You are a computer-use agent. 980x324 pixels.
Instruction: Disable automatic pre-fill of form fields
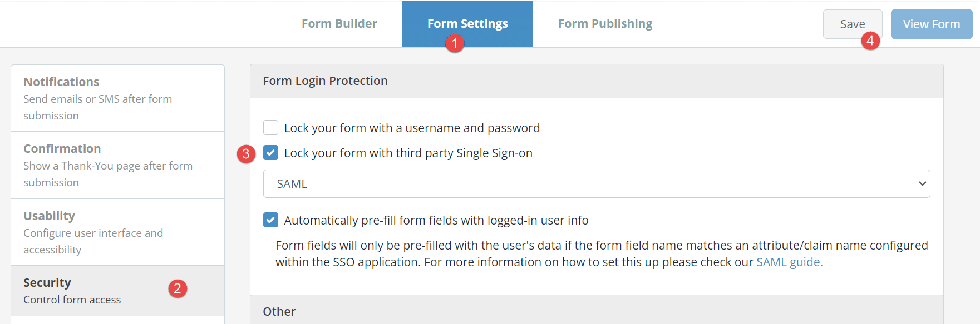[x=270, y=220]
